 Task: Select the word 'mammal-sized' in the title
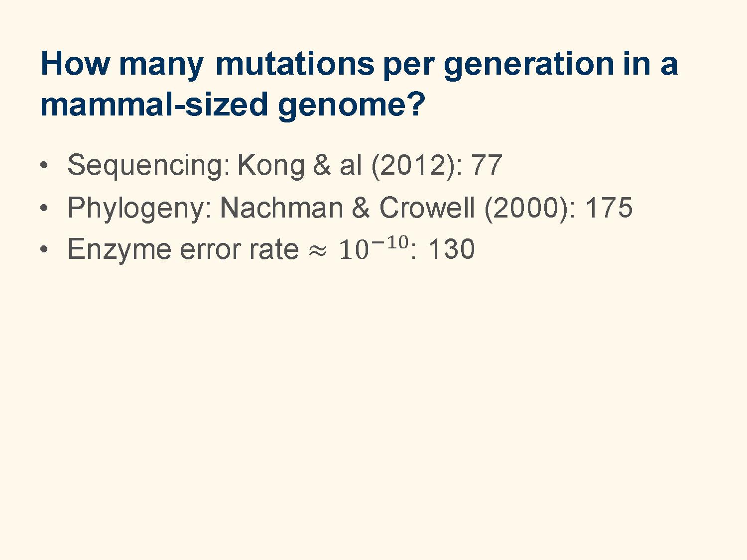pyautogui.click(x=154, y=104)
